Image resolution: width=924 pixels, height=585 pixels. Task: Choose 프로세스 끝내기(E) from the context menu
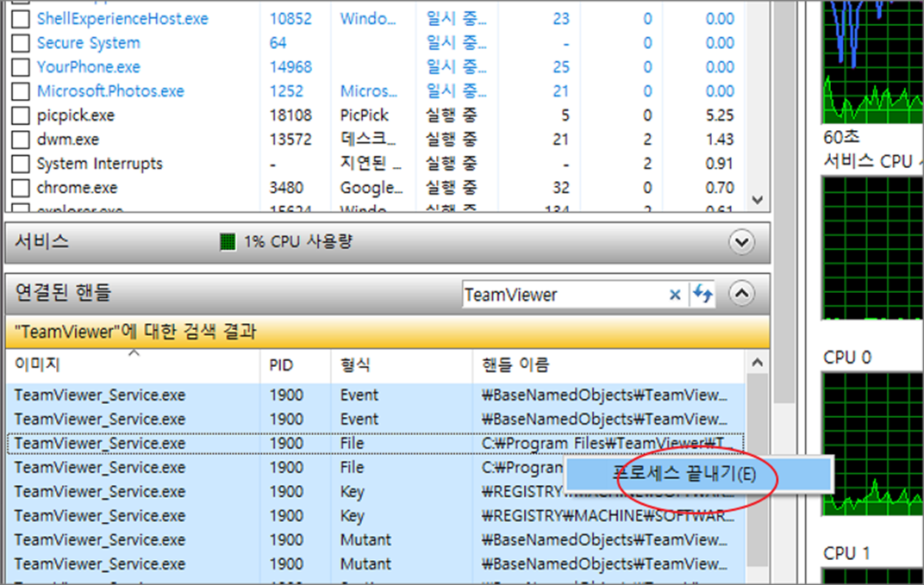pos(699,474)
